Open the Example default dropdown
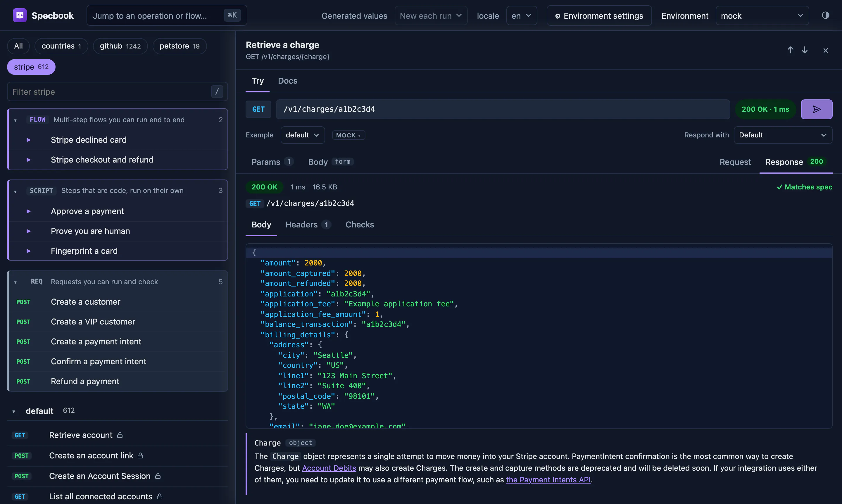 coord(302,135)
